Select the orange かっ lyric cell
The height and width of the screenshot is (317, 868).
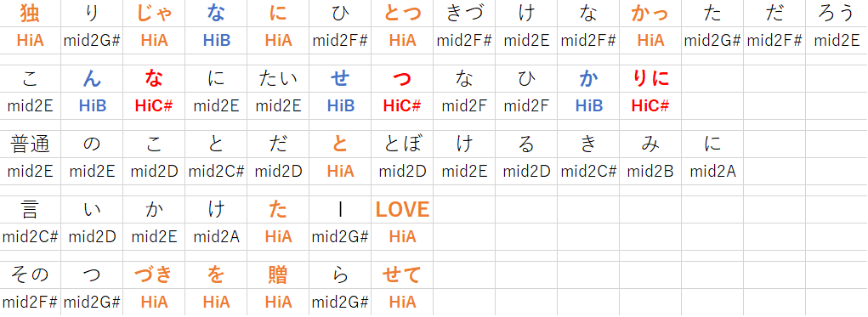coord(650,14)
